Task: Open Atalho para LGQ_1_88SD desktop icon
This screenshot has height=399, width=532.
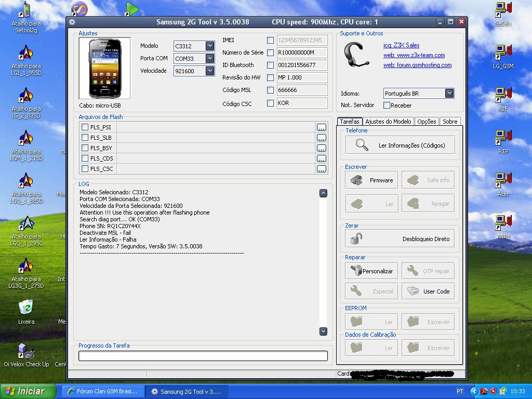Action: (x=26, y=188)
